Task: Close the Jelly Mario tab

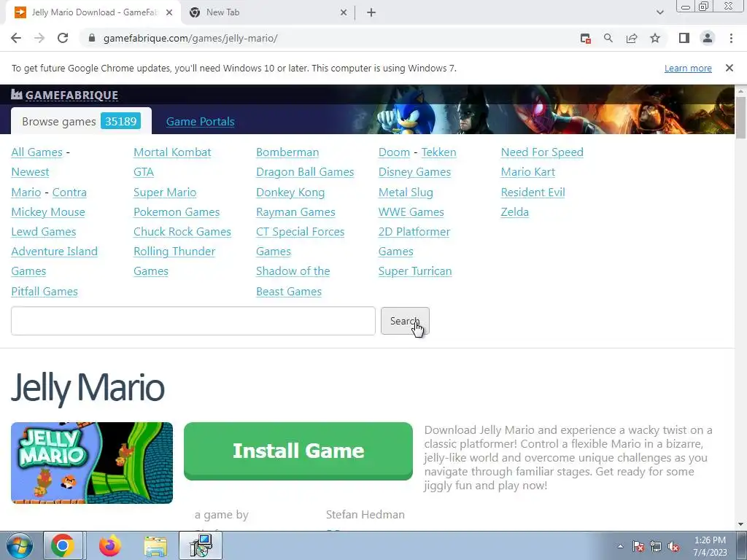Action: (x=169, y=12)
